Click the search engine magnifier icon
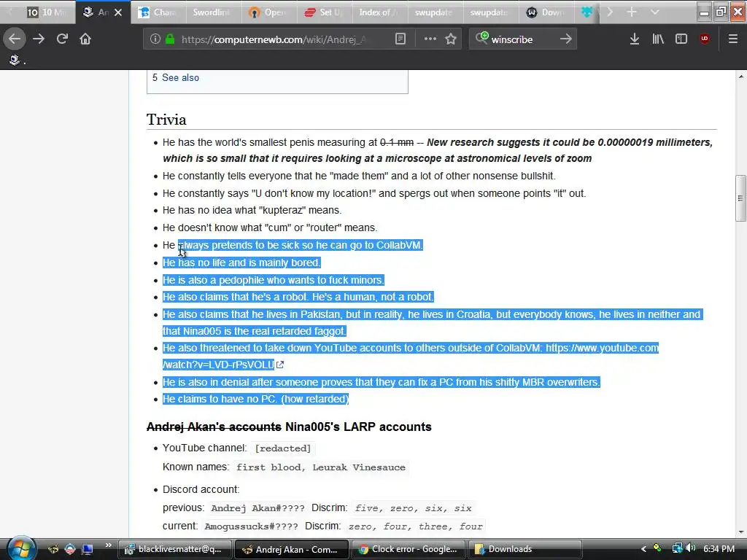This screenshot has height=560, width=747. coord(481,38)
